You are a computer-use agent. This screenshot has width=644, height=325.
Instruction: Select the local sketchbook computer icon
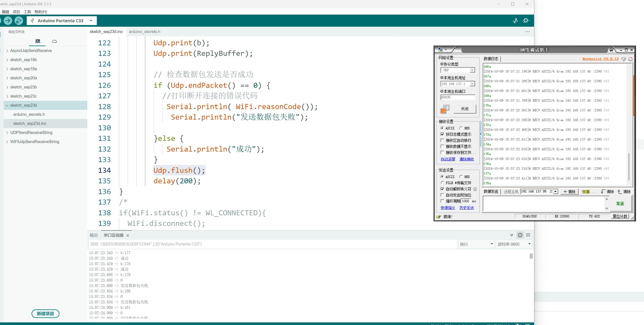[38, 41]
